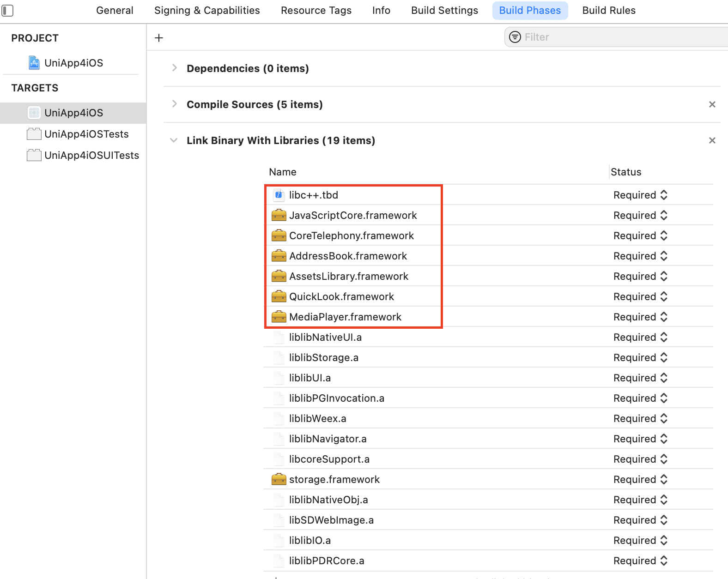Click the AssetsLibrary.framework toolbox icon
The width and height of the screenshot is (728, 579).
279,276
